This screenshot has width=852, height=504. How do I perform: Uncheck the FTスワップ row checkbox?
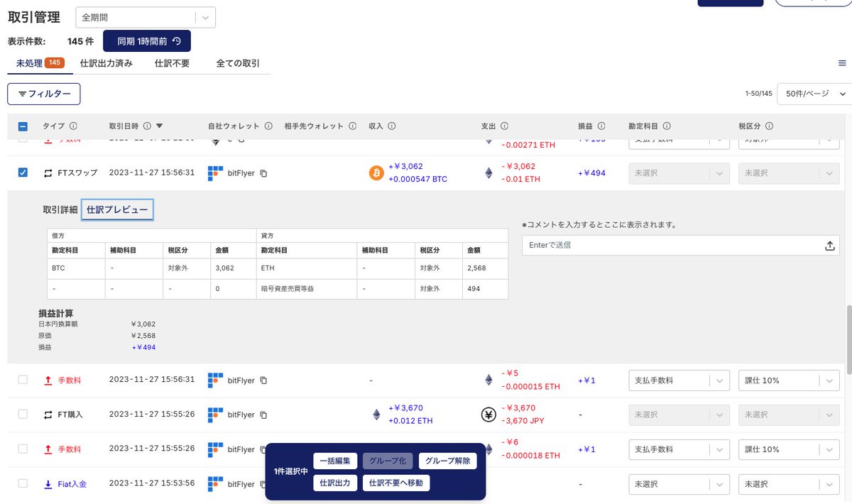[22, 172]
